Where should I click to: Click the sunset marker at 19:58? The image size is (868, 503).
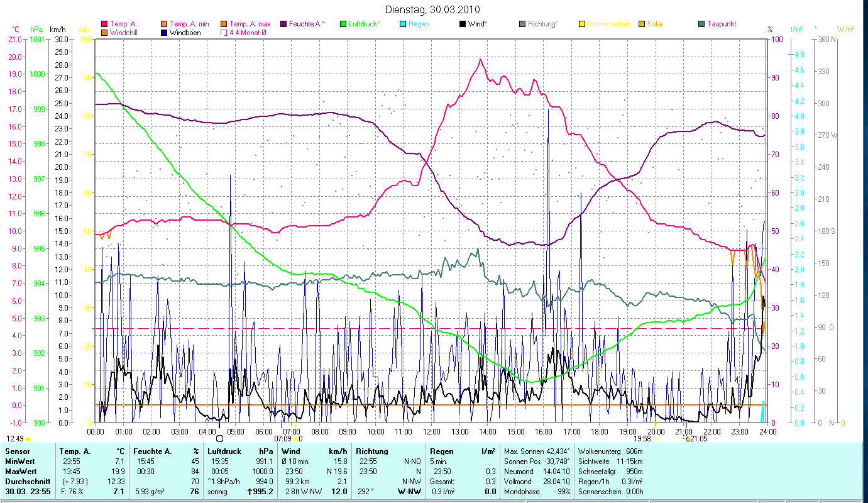[654, 439]
